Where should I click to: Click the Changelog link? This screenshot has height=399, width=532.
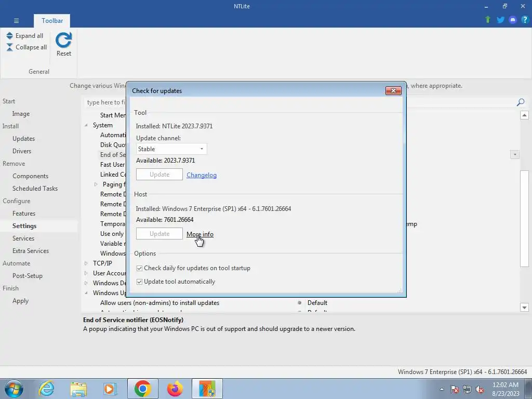point(202,175)
